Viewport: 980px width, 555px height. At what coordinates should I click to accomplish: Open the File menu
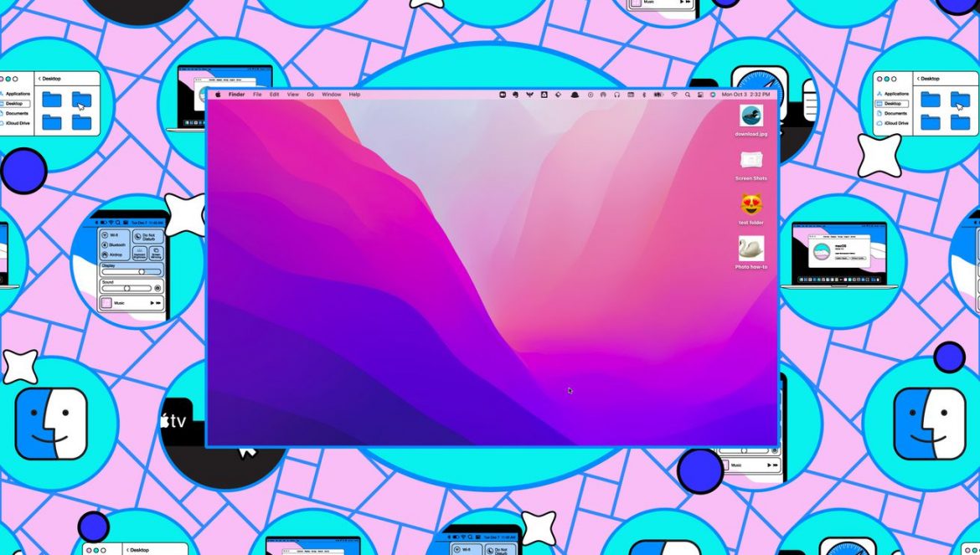click(x=257, y=95)
